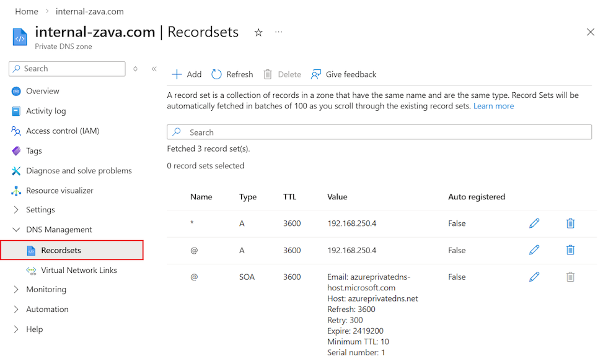Open the ellipsis more options menu
603x364 pixels.
[278, 32]
